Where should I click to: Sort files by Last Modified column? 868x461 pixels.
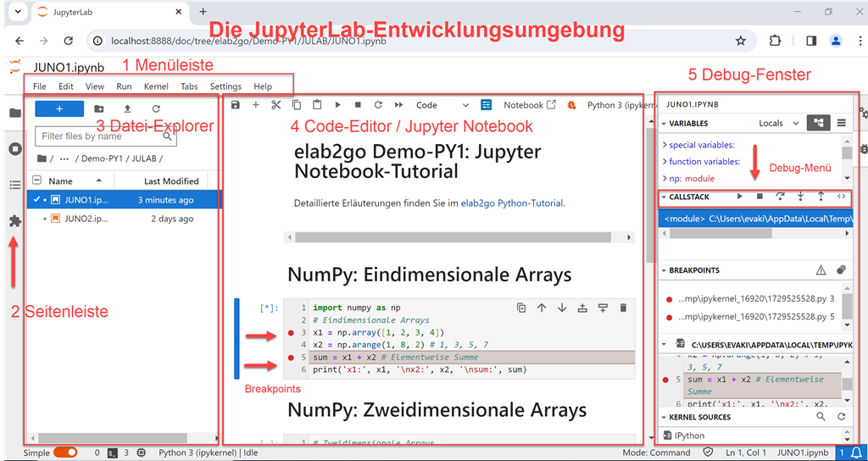pyautogui.click(x=171, y=181)
